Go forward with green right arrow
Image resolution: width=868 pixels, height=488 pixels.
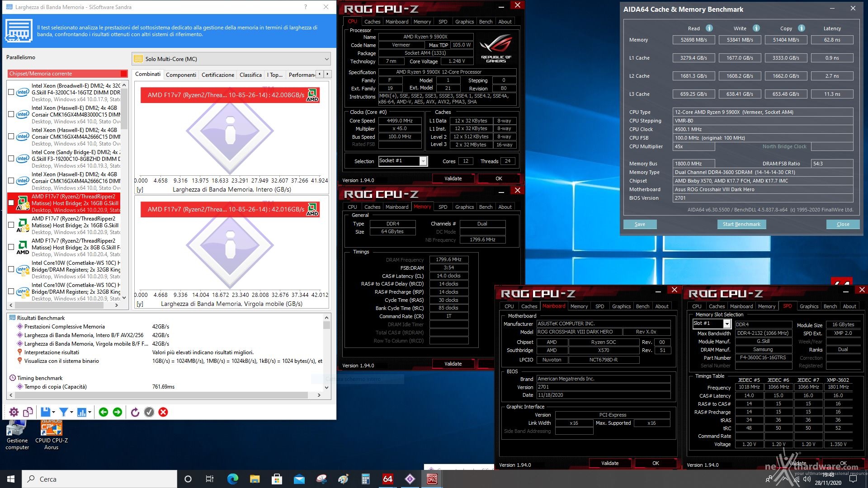pyautogui.click(x=118, y=412)
